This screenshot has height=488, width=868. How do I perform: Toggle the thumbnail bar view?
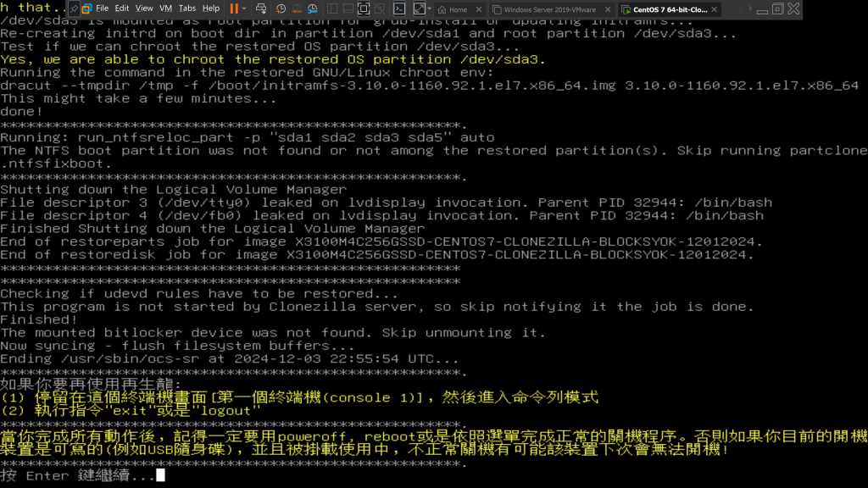347,8
